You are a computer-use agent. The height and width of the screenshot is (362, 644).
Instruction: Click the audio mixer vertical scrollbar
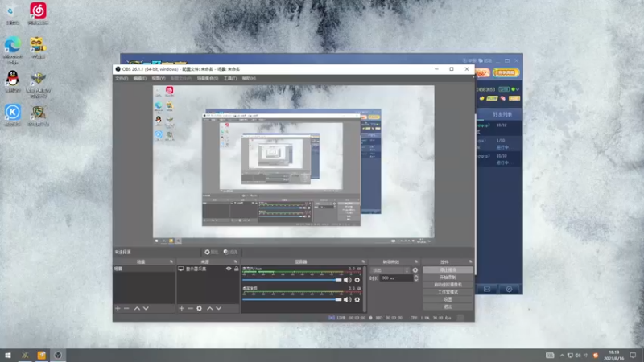(x=364, y=289)
